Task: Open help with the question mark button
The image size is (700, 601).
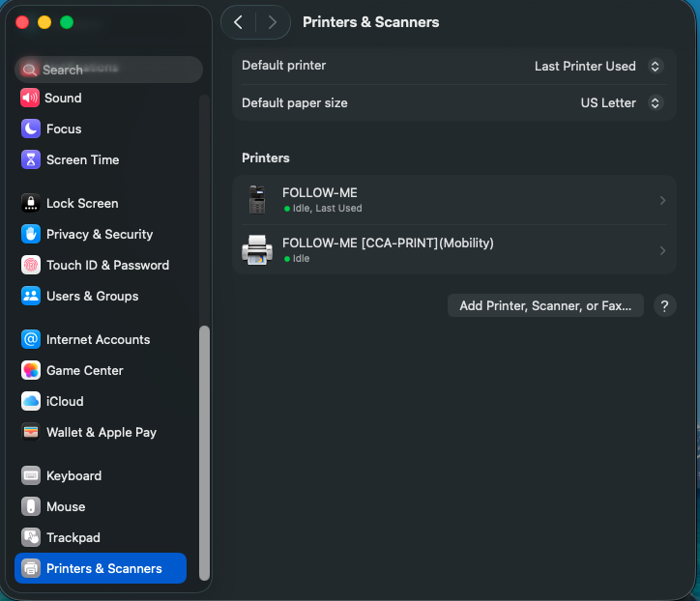Action: tap(664, 305)
